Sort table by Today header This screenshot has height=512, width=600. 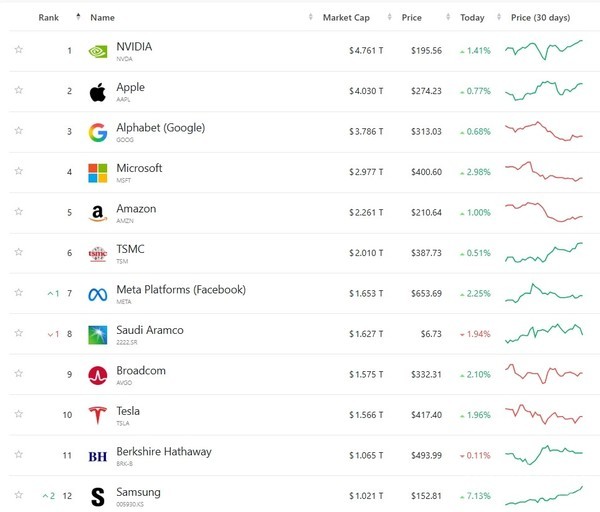click(x=471, y=18)
